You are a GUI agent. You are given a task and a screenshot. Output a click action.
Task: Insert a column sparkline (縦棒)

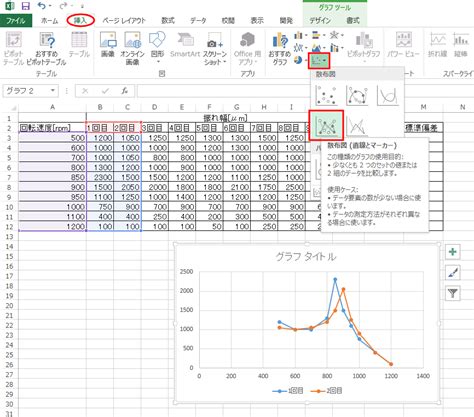pos(461,45)
